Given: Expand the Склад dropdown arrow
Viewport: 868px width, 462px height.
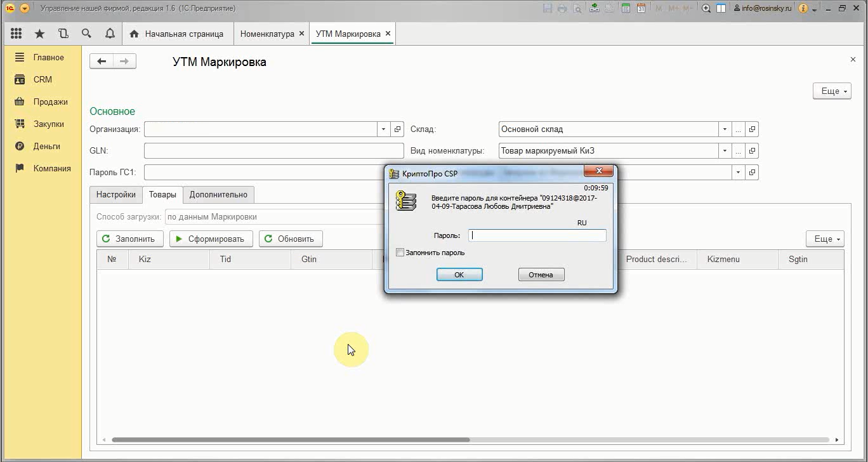Looking at the screenshot, I should point(724,129).
